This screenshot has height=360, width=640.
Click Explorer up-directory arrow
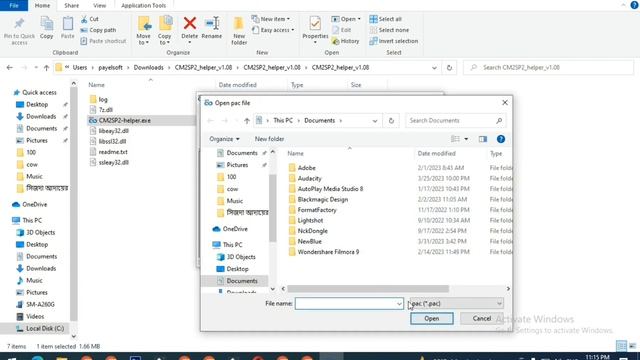click(x=47, y=68)
